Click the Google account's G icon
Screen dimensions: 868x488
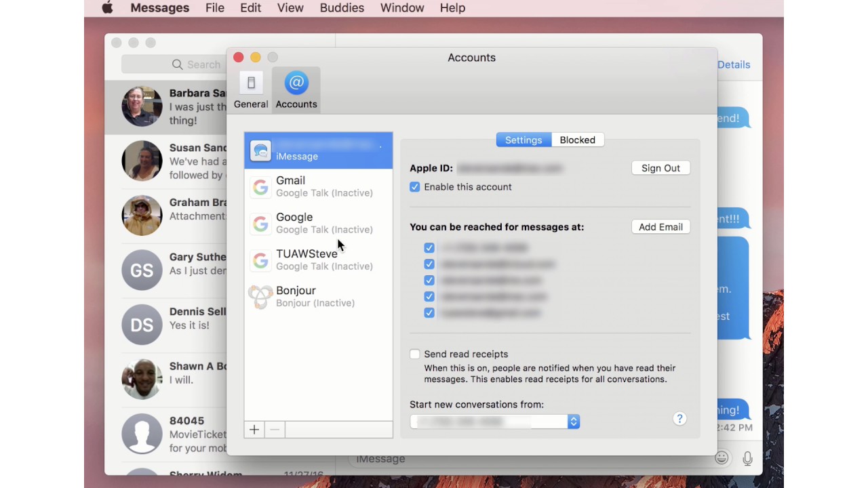(260, 224)
